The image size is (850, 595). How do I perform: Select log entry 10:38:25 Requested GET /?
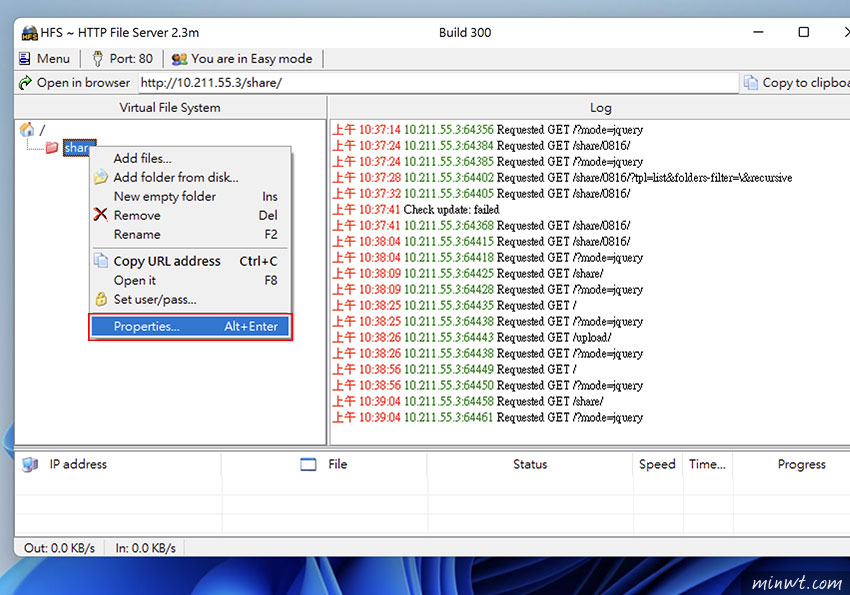(454, 306)
